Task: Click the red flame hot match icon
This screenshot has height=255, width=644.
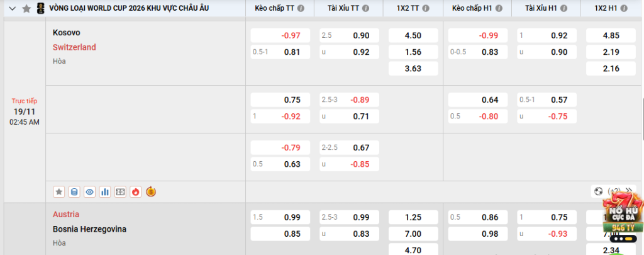Action: pyautogui.click(x=135, y=191)
